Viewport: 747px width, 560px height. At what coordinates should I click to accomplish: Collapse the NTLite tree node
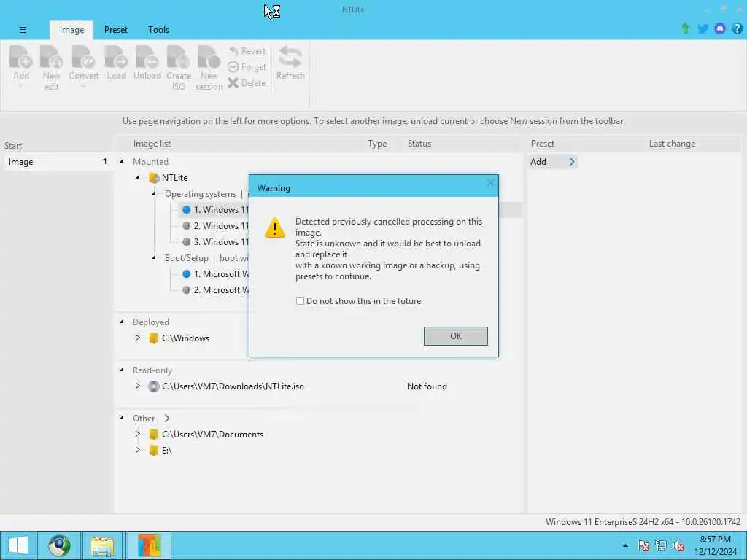pos(138,177)
